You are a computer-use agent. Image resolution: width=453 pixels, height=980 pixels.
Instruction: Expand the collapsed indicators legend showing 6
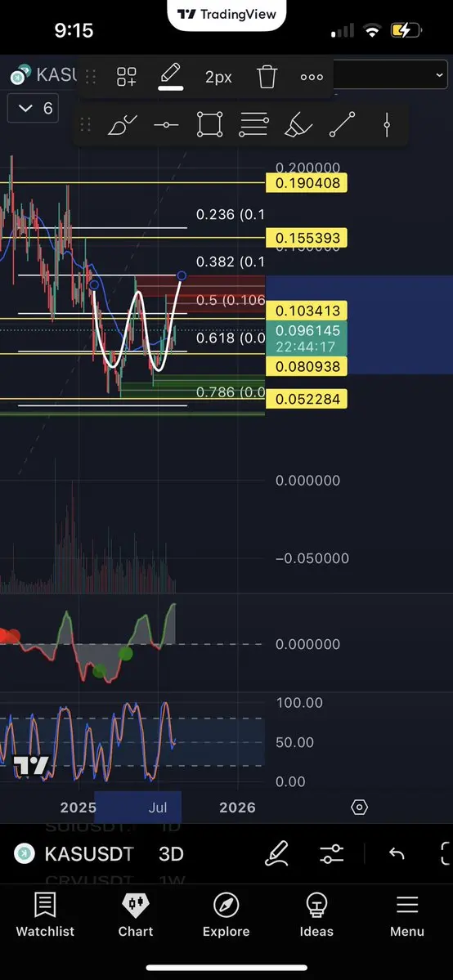click(34, 109)
